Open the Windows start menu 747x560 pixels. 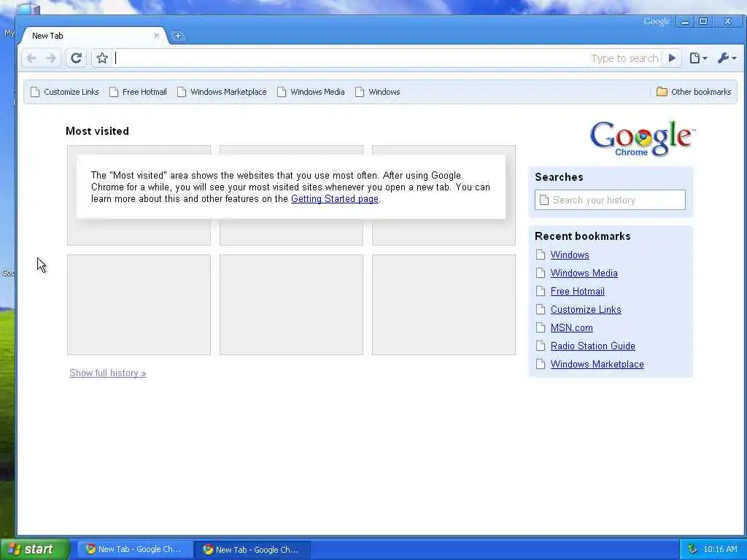(x=35, y=549)
